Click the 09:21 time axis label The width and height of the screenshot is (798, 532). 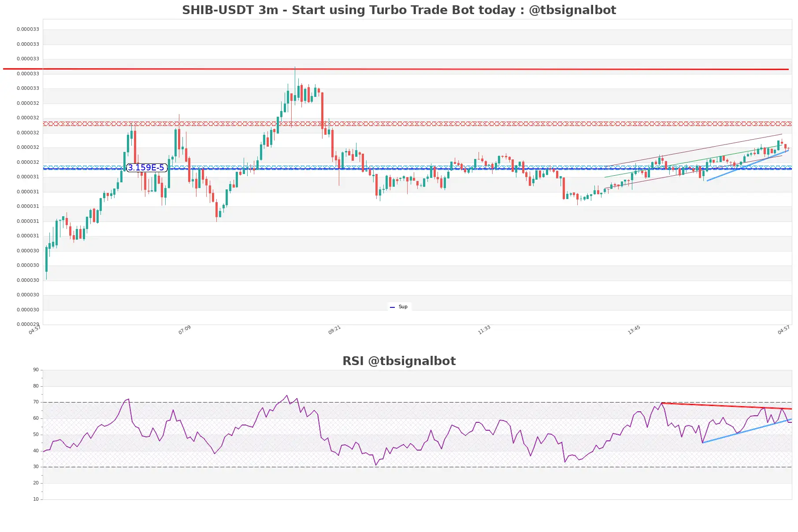334,330
